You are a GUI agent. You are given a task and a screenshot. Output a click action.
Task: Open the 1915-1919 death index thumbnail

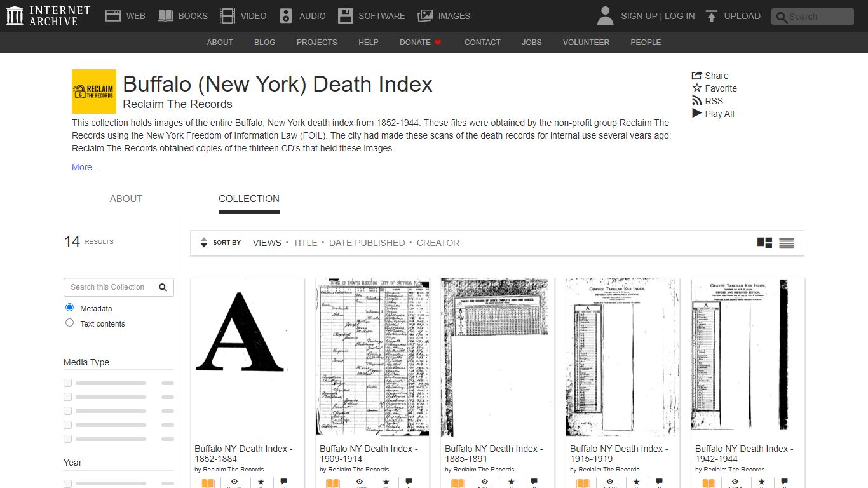[x=623, y=357]
